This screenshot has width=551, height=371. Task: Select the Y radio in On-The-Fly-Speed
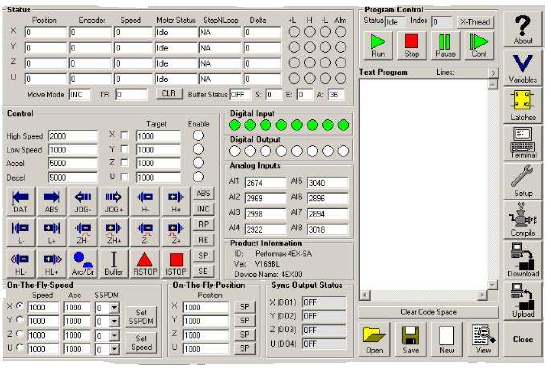coord(20,319)
